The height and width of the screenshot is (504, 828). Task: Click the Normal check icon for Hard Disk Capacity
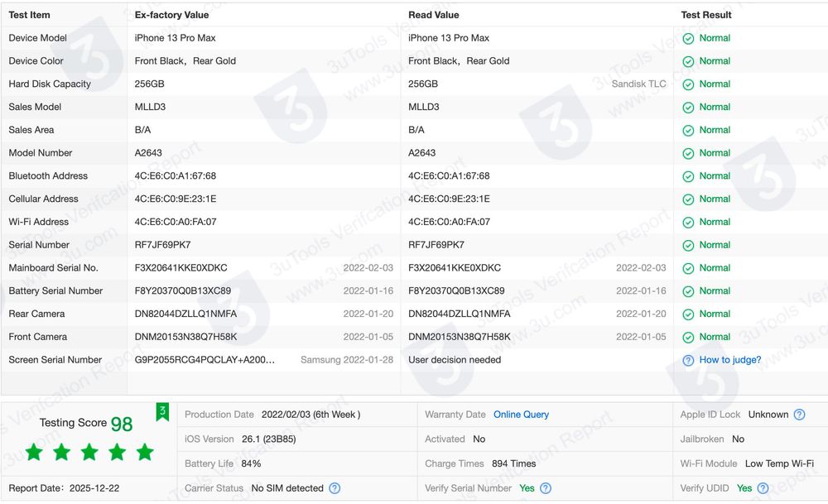[688, 84]
